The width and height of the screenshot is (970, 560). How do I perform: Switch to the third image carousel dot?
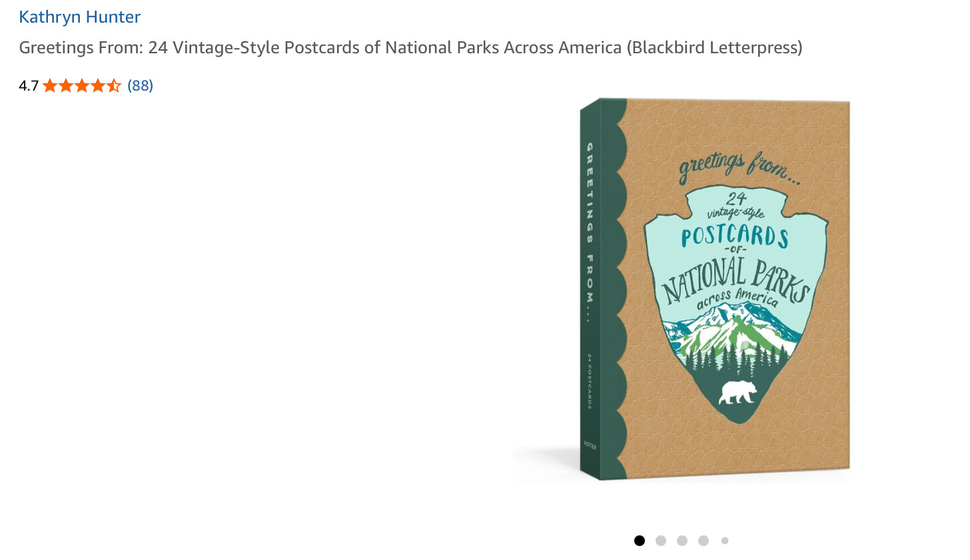click(x=682, y=541)
